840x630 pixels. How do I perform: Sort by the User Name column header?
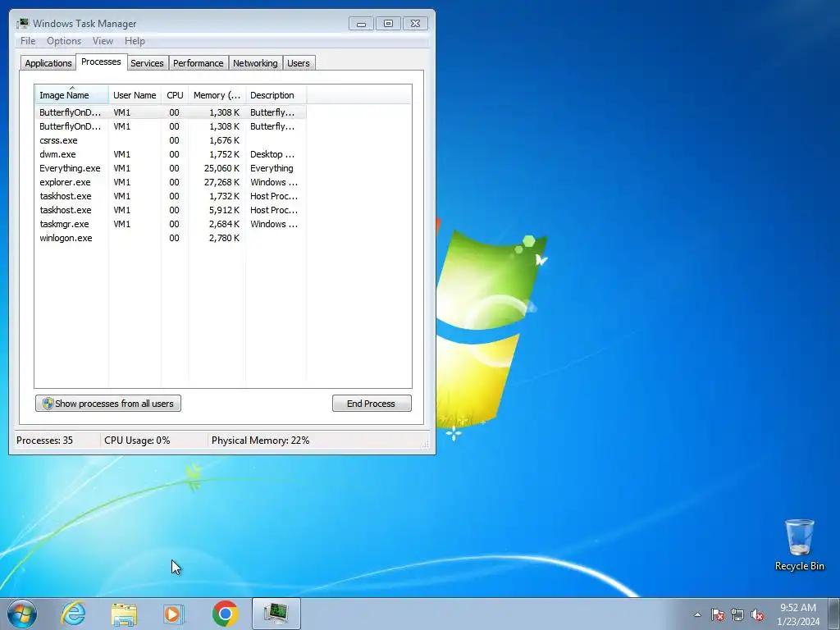point(135,95)
